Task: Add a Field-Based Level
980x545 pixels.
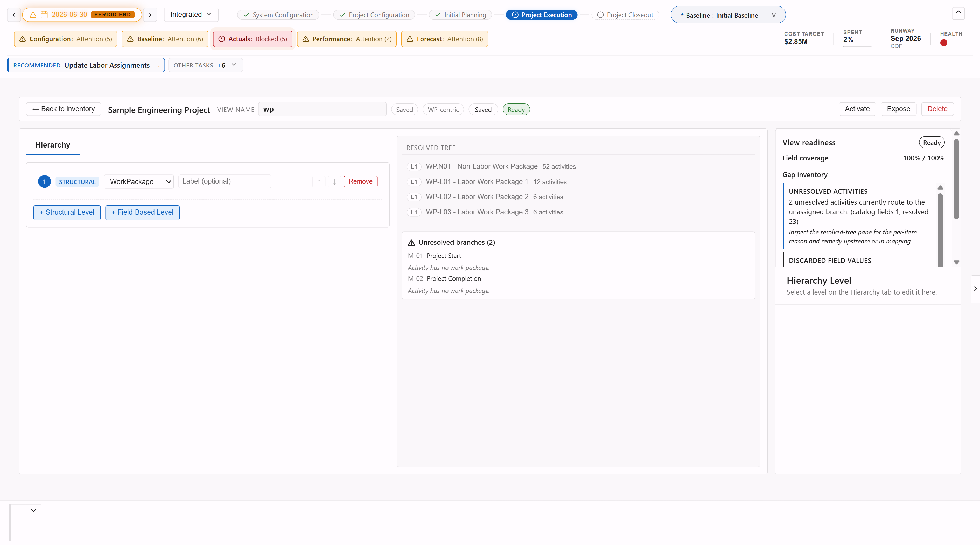Action: (x=142, y=212)
